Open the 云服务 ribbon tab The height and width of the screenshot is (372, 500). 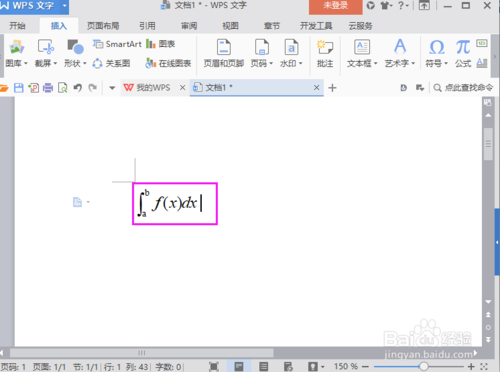[360, 26]
